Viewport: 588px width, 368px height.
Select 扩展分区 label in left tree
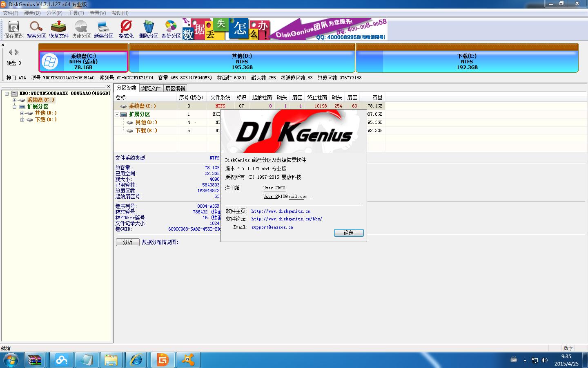point(38,107)
